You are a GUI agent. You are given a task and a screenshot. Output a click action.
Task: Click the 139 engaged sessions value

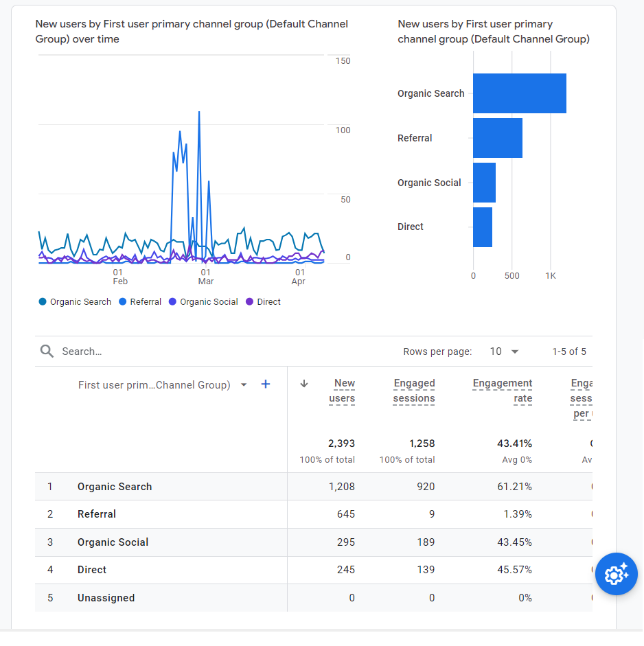click(426, 570)
